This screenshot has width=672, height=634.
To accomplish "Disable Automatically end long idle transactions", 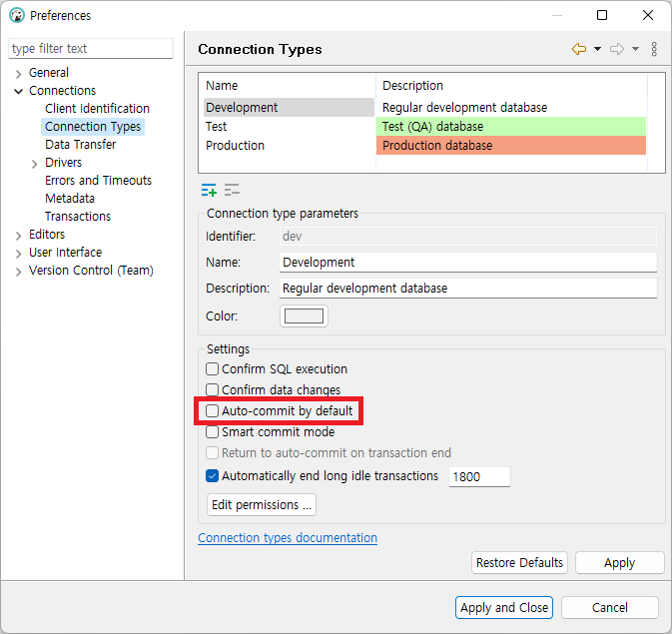I will tap(212, 476).
